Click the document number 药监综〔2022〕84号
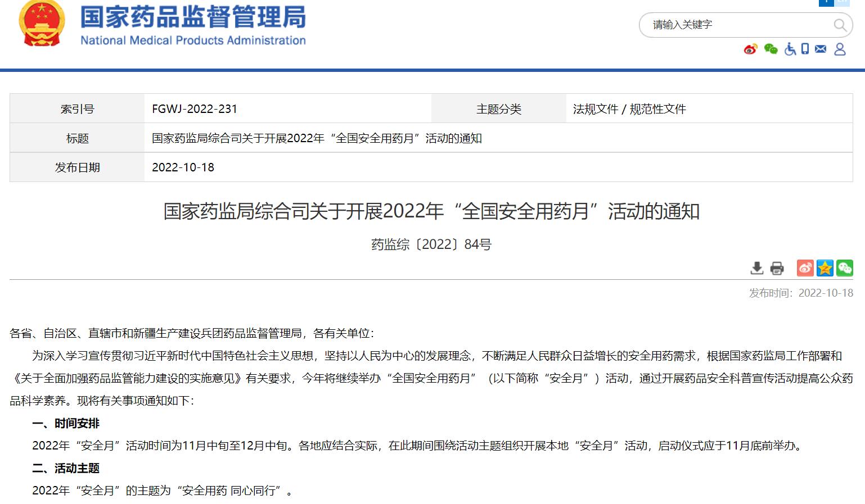Image resolution: width=865 pixels, height=504 pixels. coord(431,244)
